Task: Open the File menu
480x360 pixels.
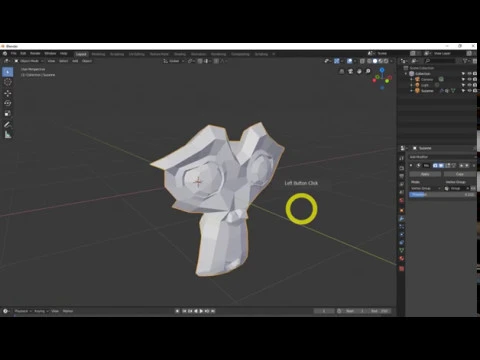Action: 14,53
